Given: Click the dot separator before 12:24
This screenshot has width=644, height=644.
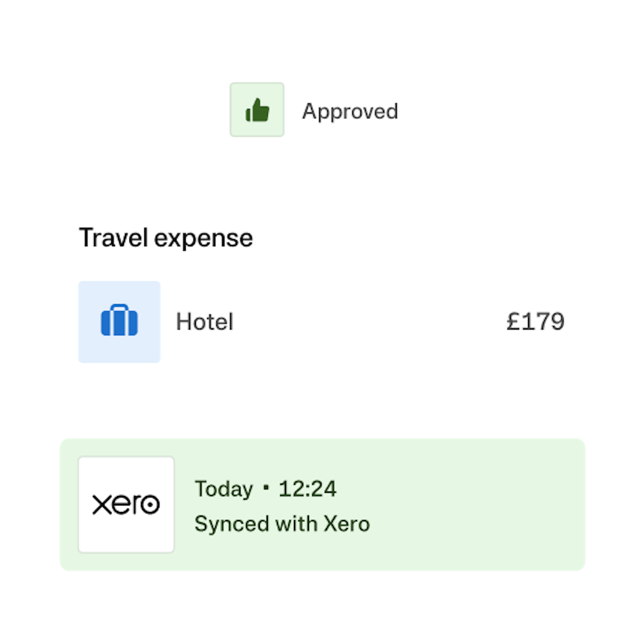Looking at the screenshot, I should tap(266, 488).
